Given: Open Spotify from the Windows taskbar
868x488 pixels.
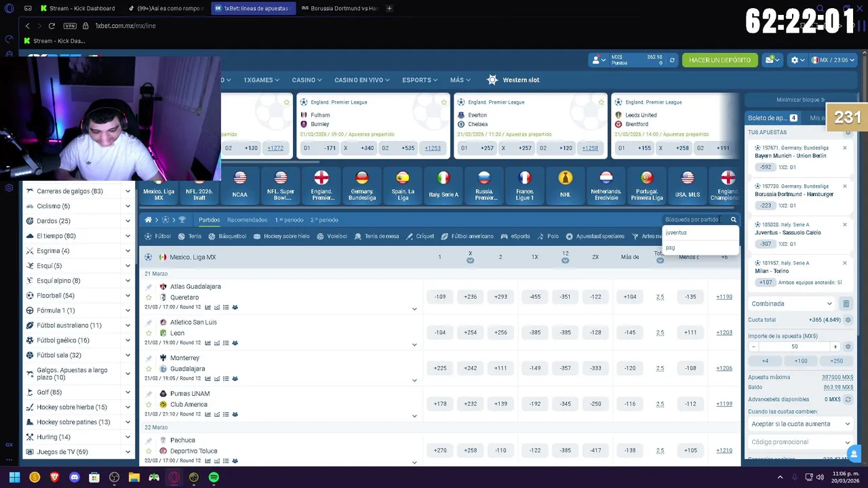Looking at the screenshot, I should pos(214,477).
